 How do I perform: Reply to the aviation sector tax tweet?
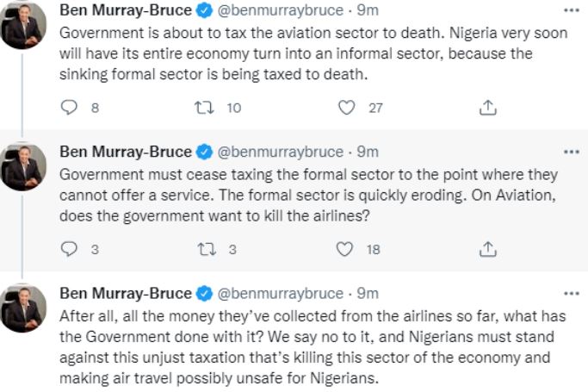point(71,109)
